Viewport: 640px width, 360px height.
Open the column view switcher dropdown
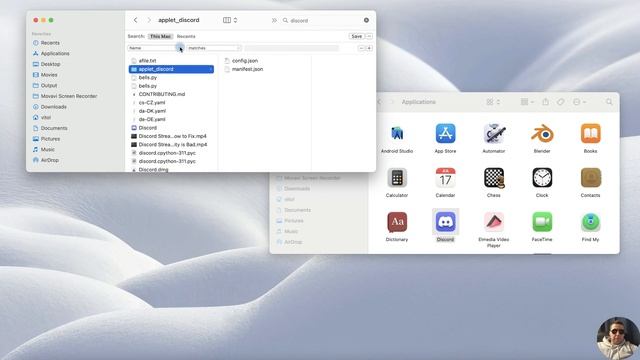point(230,20)
